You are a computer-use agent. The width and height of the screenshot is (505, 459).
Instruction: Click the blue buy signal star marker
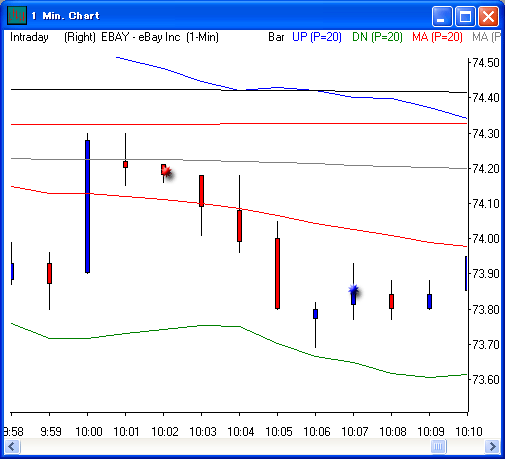click(x=354, y=290)
